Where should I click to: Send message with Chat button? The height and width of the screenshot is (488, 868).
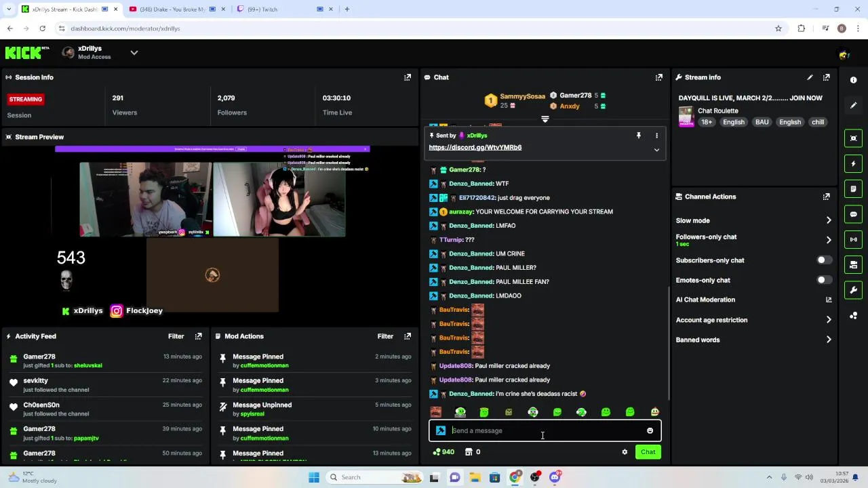pyautogui.click(x=648, y=452)
